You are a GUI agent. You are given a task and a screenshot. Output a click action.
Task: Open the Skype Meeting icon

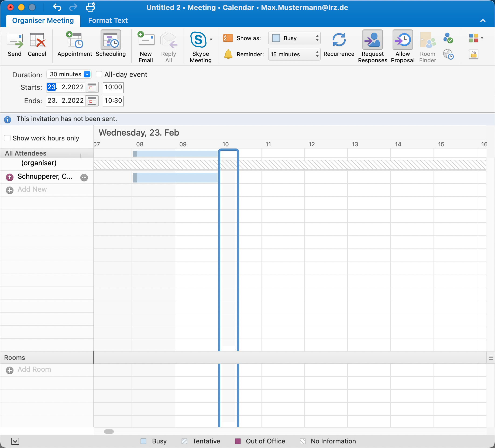click(199, 40)
